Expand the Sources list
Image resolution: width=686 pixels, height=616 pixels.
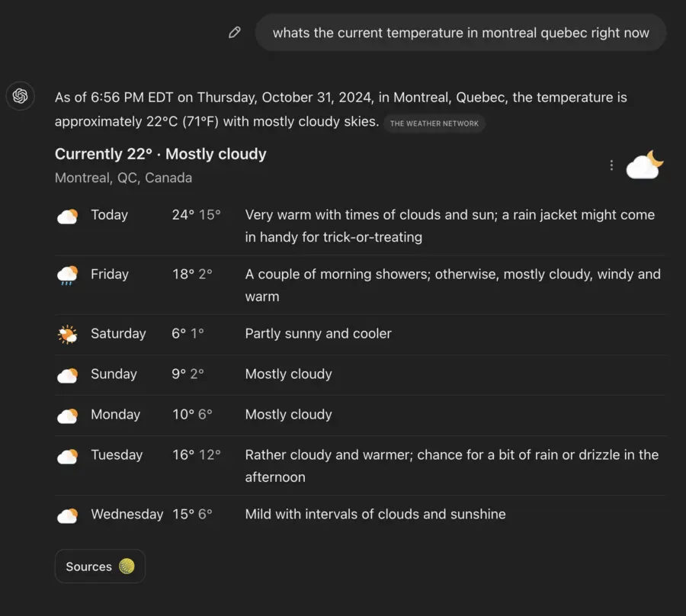(x=100, y=566)
